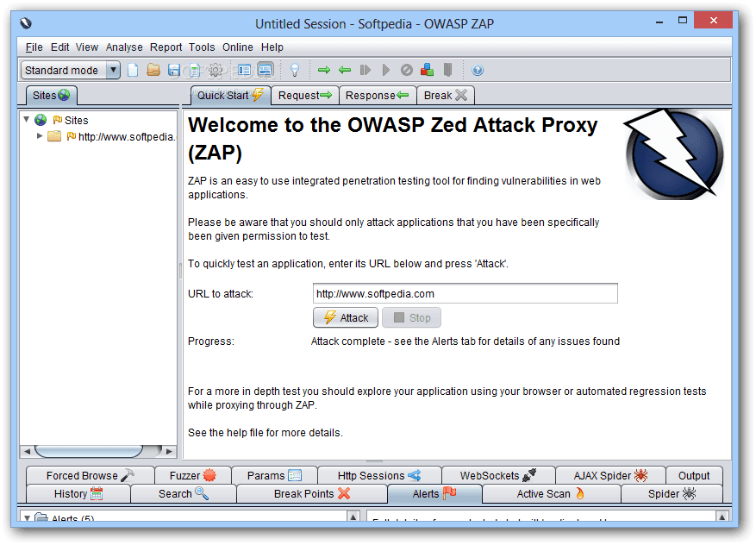Open the Standard mode dropdown
This screenshot has width=756, height=545.
coord(71,71)
